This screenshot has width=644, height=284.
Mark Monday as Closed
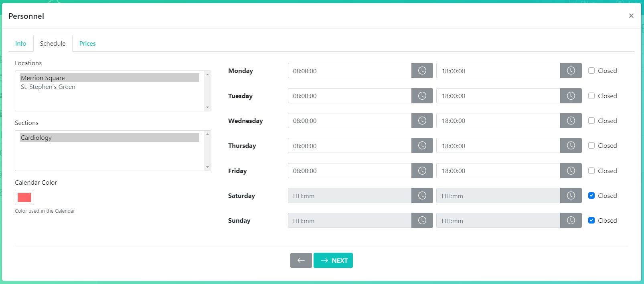click(591, 70)
